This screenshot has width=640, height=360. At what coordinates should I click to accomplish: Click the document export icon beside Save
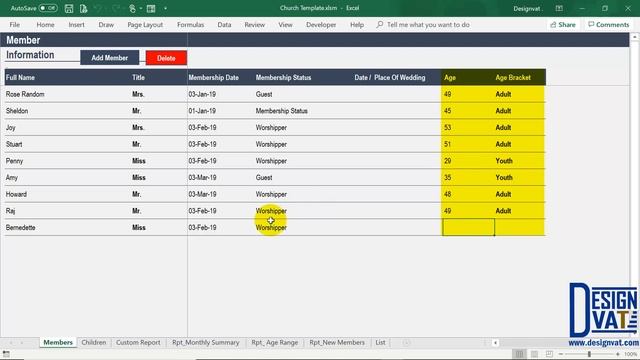point(84,8)
